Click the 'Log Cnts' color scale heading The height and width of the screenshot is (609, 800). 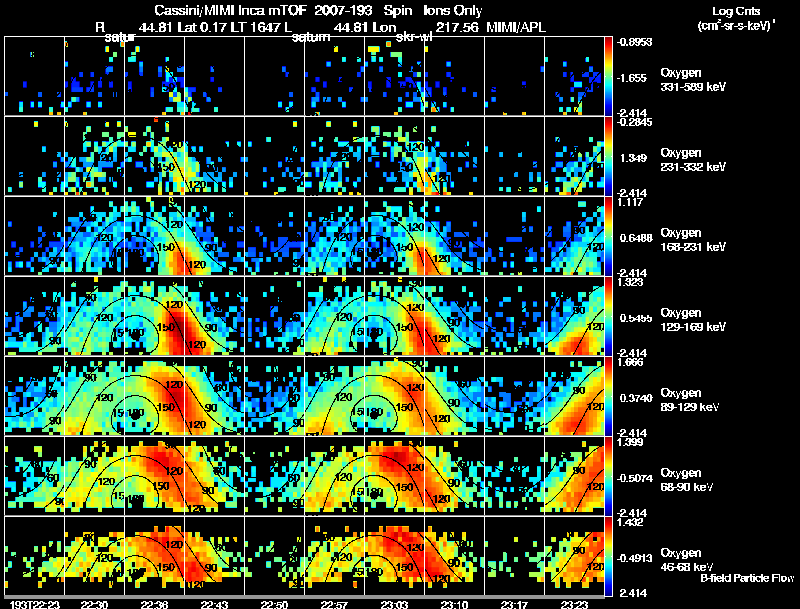click(736, 11)
